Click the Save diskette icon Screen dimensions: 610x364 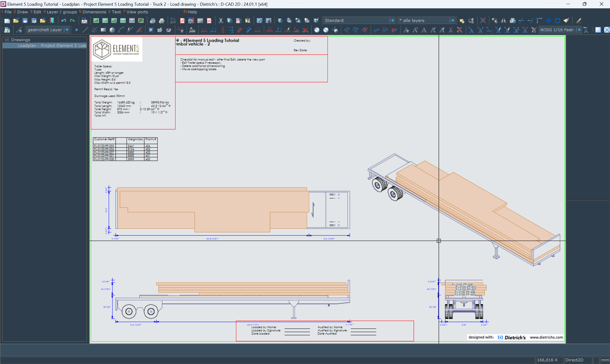[25, 20]
